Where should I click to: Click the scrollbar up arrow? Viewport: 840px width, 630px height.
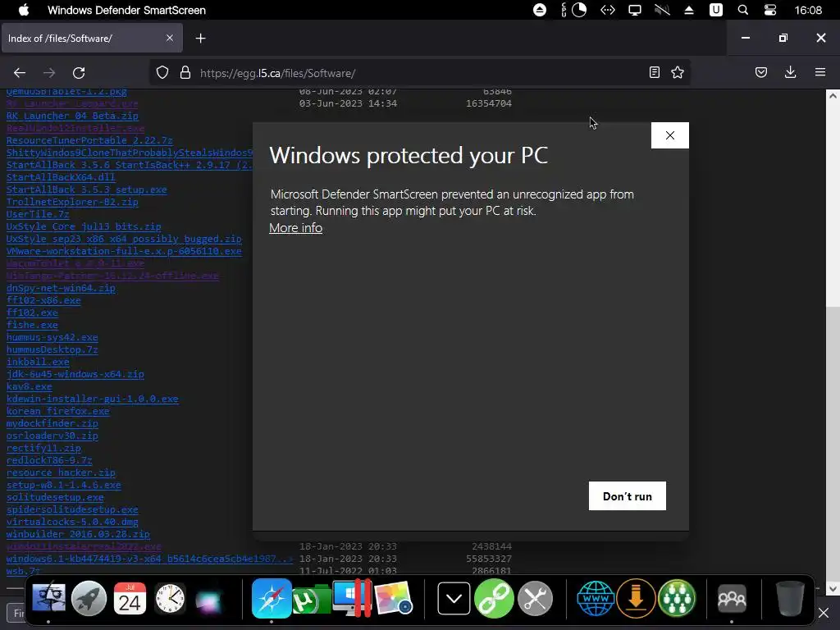832,96
